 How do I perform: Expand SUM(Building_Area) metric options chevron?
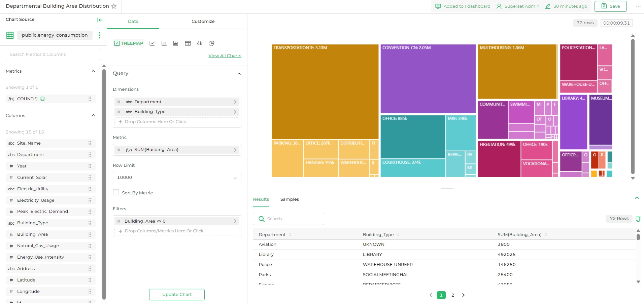pos(235,150)
